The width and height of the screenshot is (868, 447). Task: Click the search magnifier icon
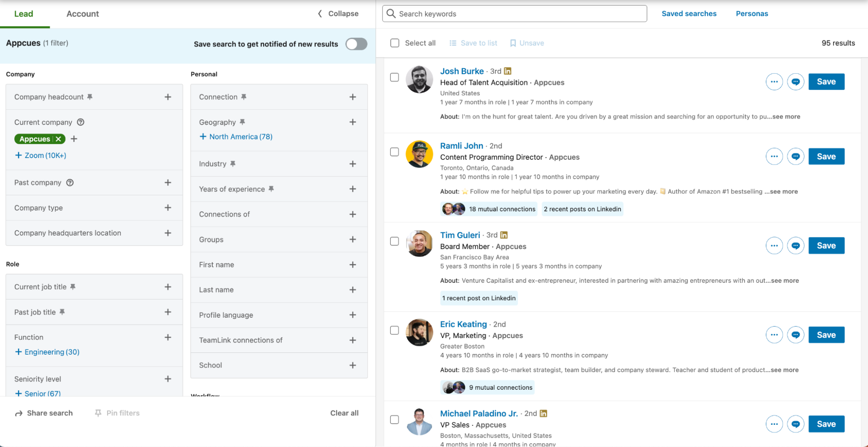(391, 13)
